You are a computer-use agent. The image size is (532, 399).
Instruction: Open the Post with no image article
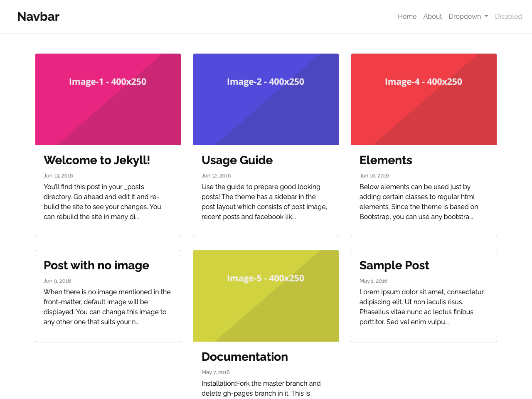point(96,265)
